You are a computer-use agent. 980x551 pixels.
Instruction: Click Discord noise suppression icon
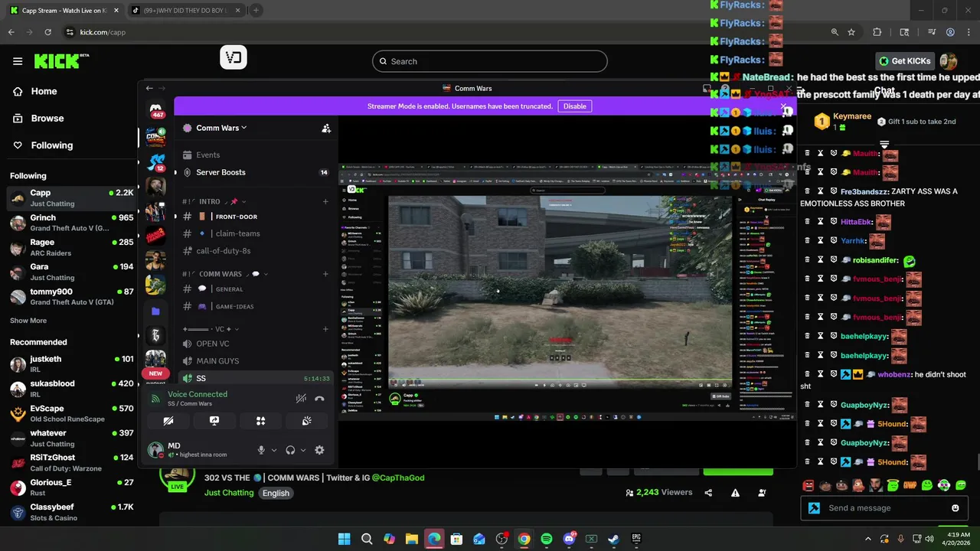(x=301, y=398)
